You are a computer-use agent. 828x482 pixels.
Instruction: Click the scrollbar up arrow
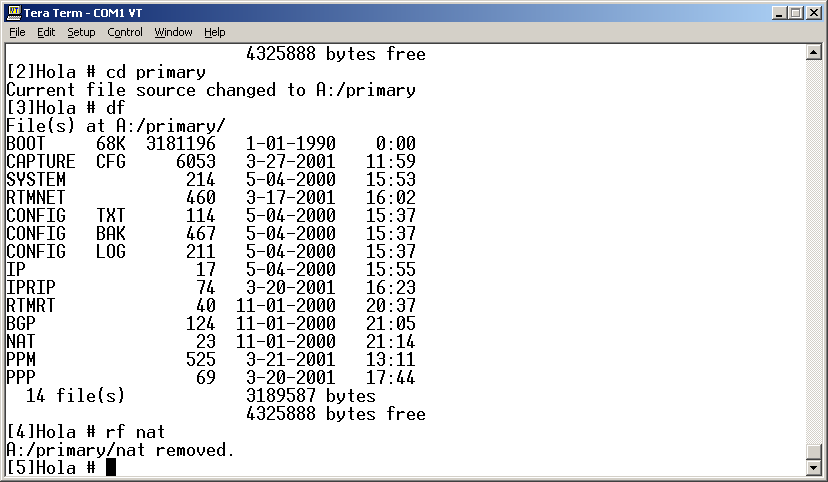tap(815, 53)
